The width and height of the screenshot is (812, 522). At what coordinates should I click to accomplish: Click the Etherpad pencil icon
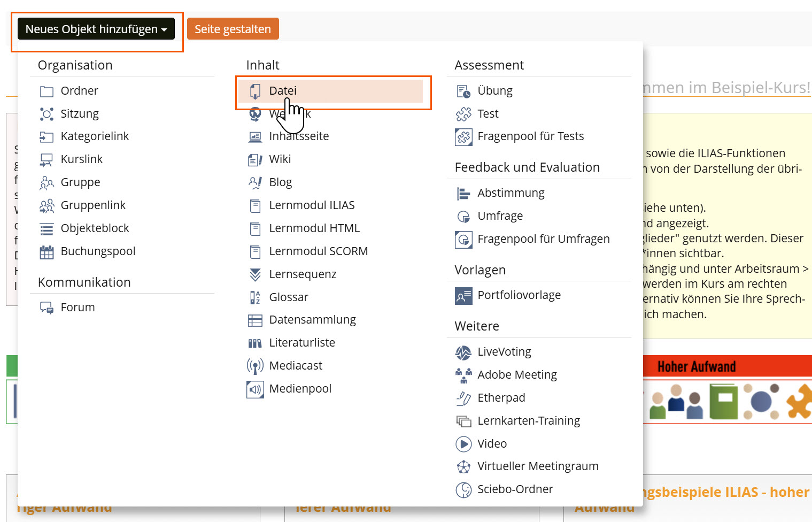point(463,398)
